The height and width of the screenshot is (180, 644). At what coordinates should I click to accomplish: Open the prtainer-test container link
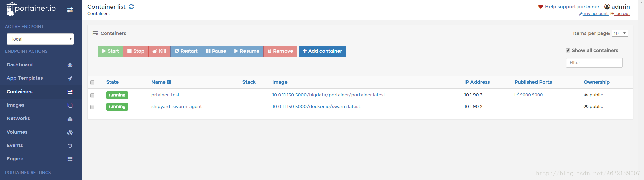[165, 95]
